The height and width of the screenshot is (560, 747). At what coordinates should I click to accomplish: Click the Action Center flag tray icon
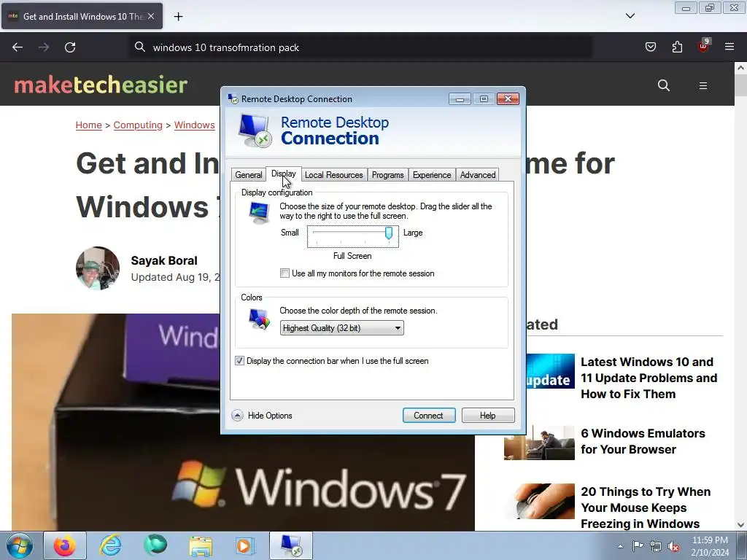click(638, 546)
